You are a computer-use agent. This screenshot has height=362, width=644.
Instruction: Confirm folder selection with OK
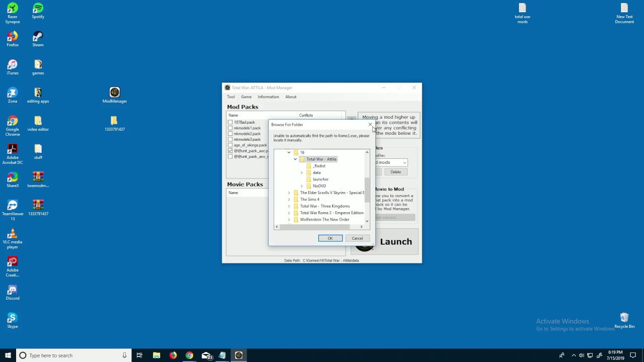[330, 238]
